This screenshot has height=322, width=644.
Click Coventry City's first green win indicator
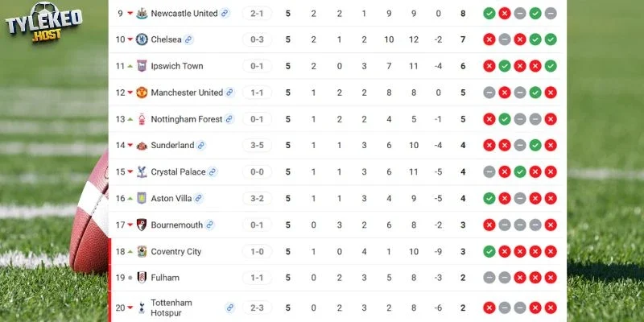[489, 251]
